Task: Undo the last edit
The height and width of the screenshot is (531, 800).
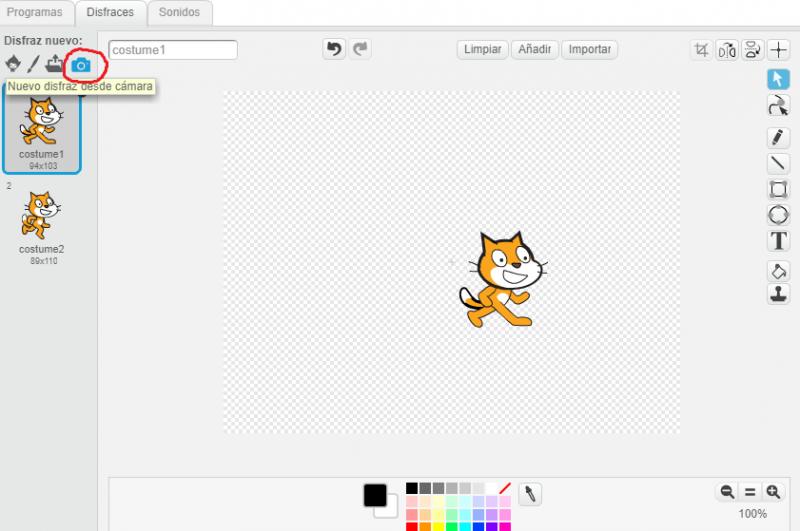Action: click(x=334, y=49)
